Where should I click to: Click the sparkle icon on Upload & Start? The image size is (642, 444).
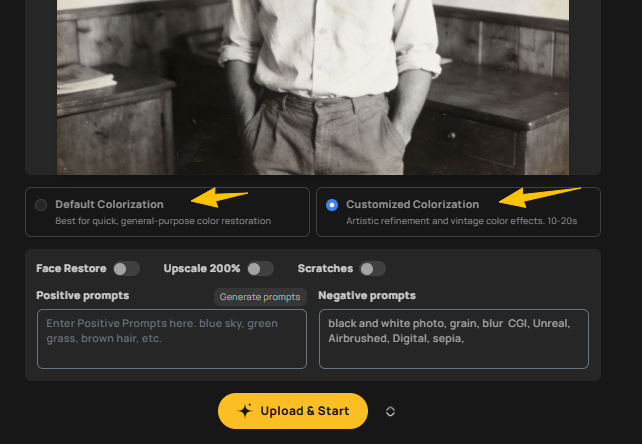click(x=244, y=411)
